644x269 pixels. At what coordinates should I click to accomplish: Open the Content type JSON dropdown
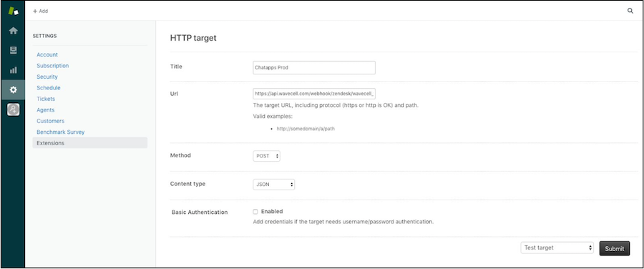point(273,185)
